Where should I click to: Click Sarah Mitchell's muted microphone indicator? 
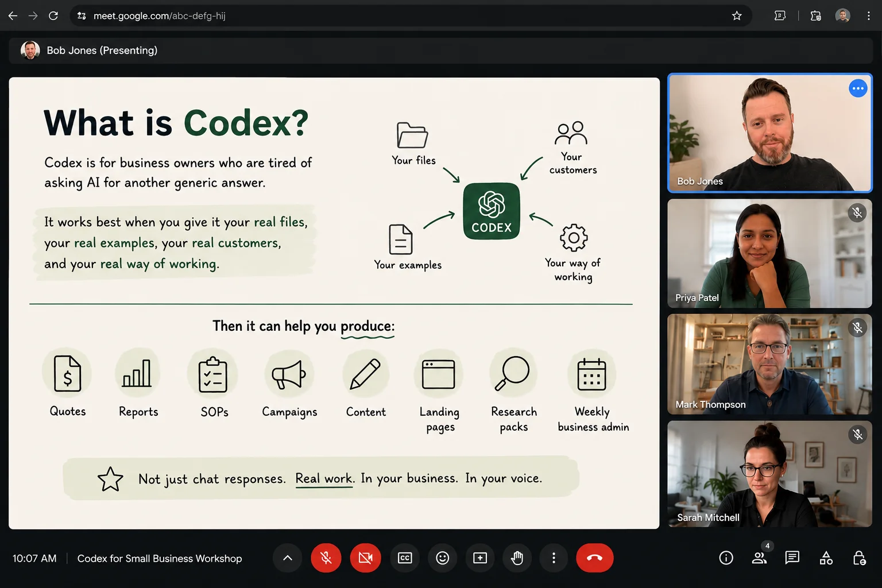click(857, 435)
